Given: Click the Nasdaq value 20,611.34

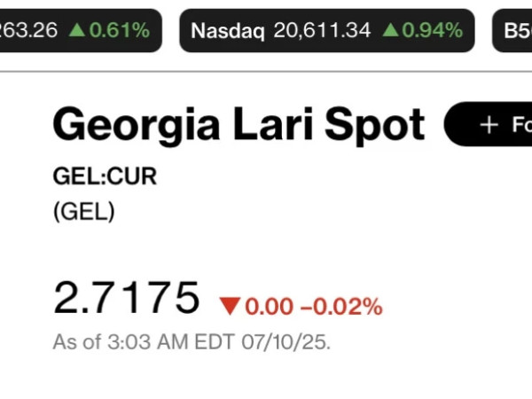Looking at the screenshot, I should click(x=322, y=30).
